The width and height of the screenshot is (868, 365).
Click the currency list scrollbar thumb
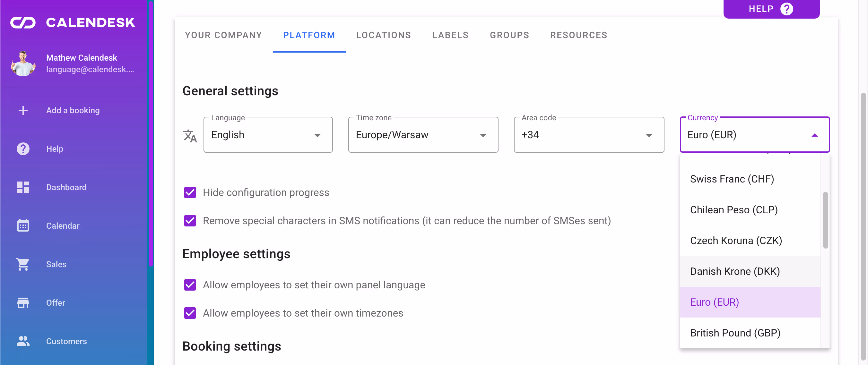tap(825, 220)
